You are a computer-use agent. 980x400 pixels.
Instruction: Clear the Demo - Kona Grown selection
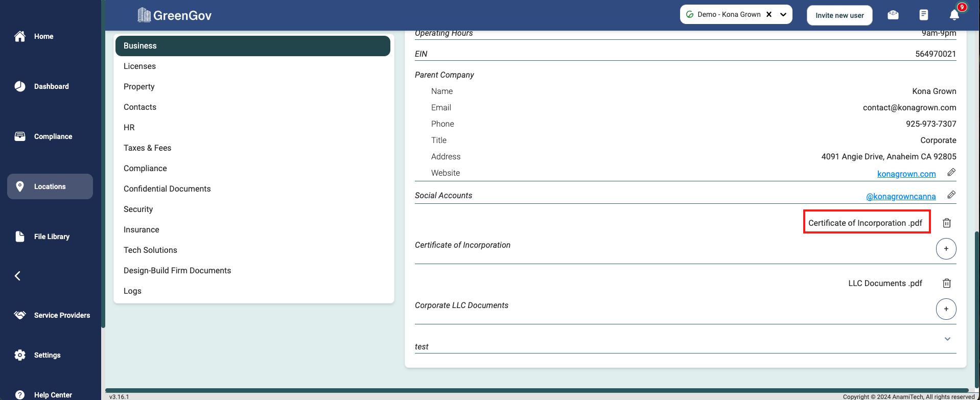pyautogui.click(x=768, y=14)
